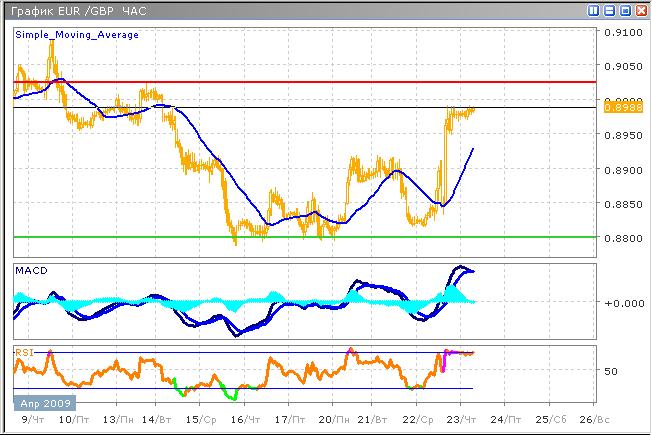The height and width of the screenshot is (435, 652).
Task: Close the EUR/GBP chart window
Action: 640,10
